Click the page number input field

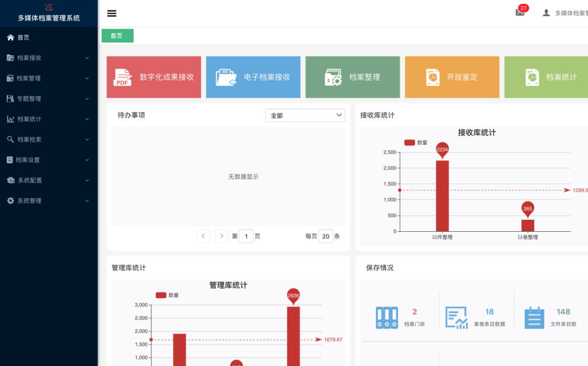pos(246,236)
